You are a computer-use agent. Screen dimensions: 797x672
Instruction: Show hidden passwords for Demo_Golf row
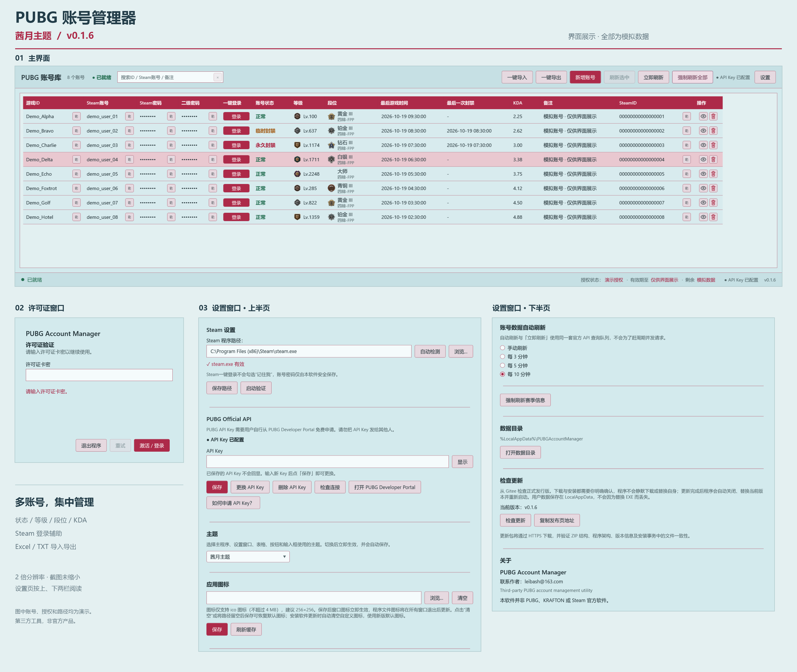(x=703, y=203)
